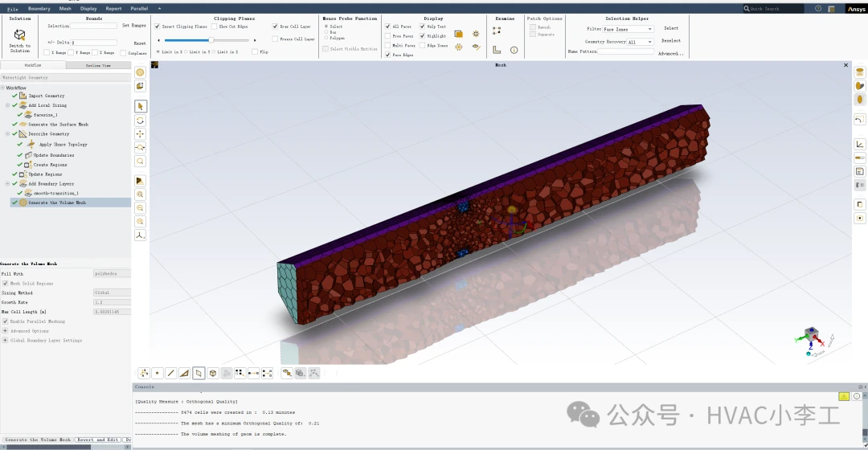Screen dimensions: 868x450
Task: Click the eye visibility icon in Display group
Action: tap(476, 47)
